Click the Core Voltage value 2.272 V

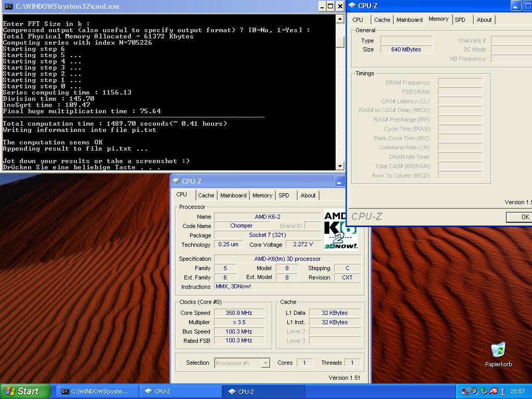tap(303, 244)
